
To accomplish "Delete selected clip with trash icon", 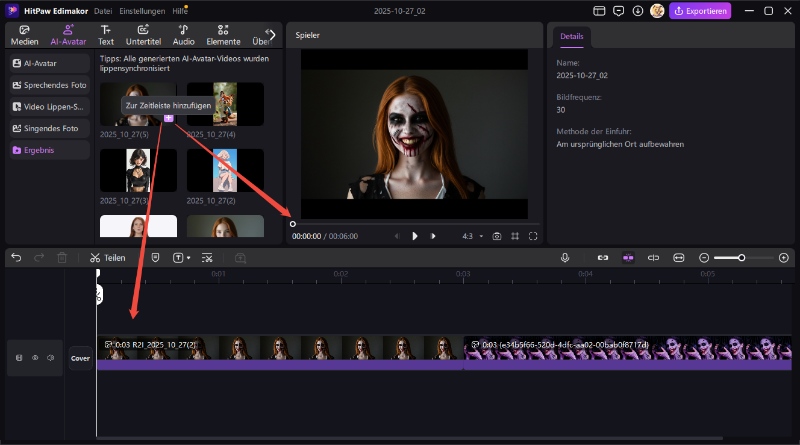I will click(x=62, y=258).
